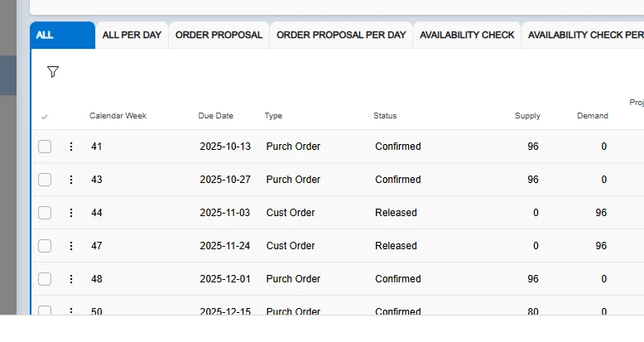Image resolution: width=644 pixels, height=342 pixels.
Task: Switch to the ALL PER DAY tab
Action: tap(132, 36)
